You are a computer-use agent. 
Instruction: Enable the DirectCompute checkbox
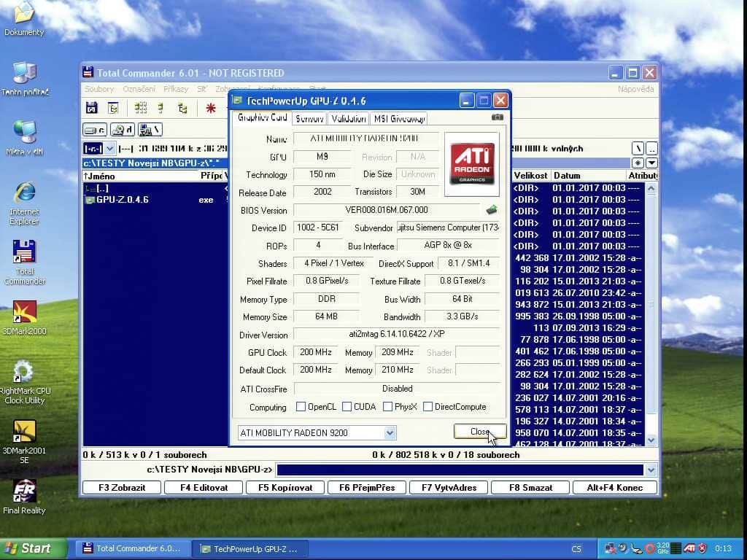[427, 407]
